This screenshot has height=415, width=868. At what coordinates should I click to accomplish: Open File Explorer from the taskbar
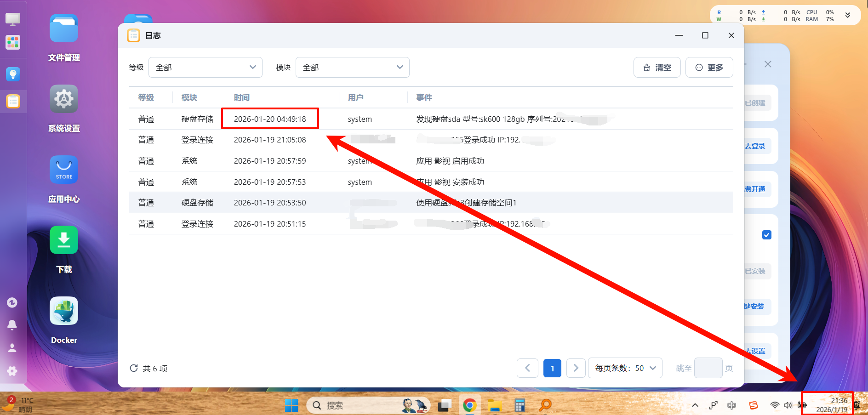point(495,405)
